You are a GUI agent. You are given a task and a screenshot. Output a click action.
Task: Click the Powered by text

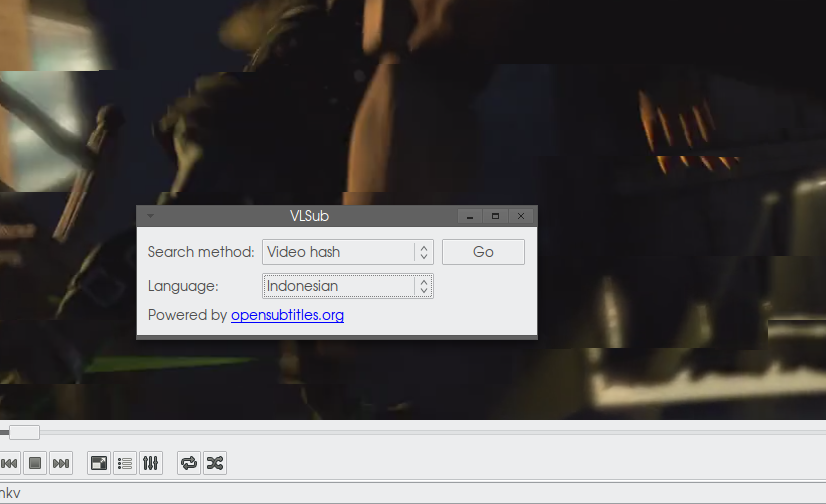click(187, 315)
